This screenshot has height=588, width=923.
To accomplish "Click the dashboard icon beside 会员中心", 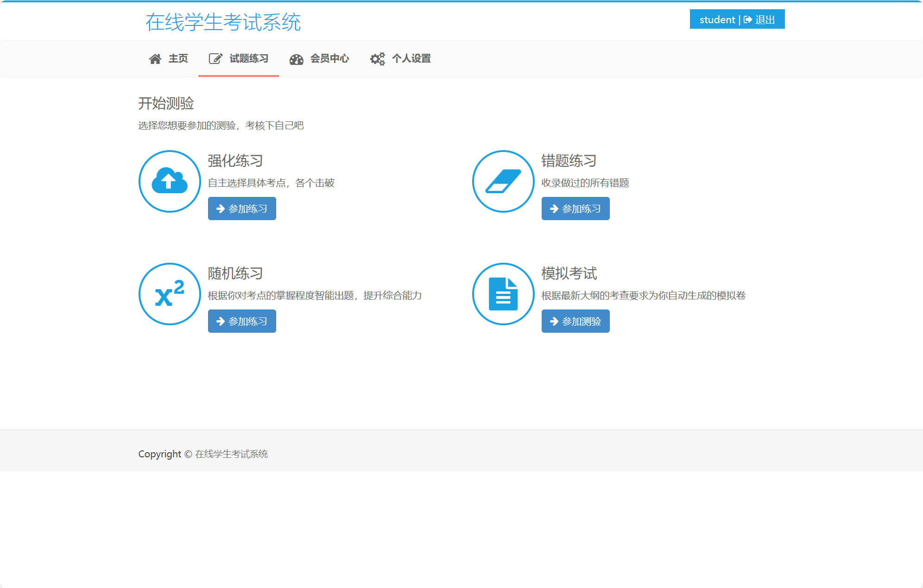I will [x=297, y=58].
